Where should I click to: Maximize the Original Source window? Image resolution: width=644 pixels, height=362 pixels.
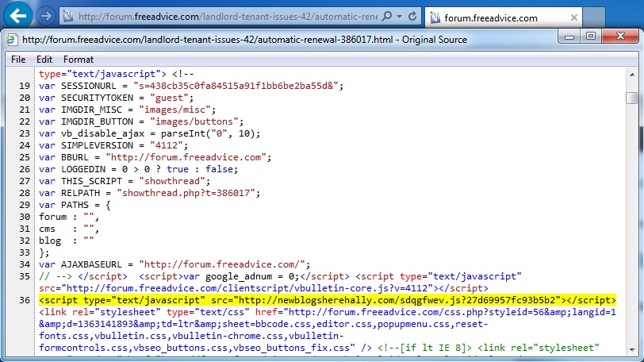tap(590, 37)
